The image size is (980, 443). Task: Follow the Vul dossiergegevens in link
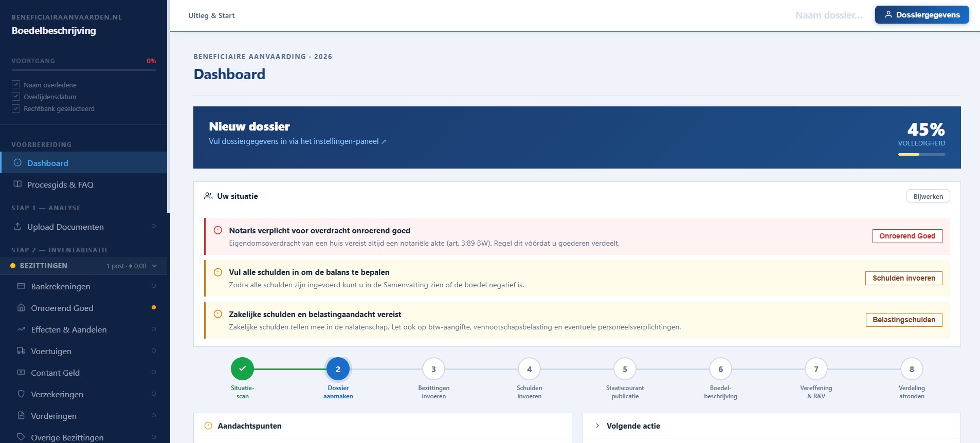point(297,141)
